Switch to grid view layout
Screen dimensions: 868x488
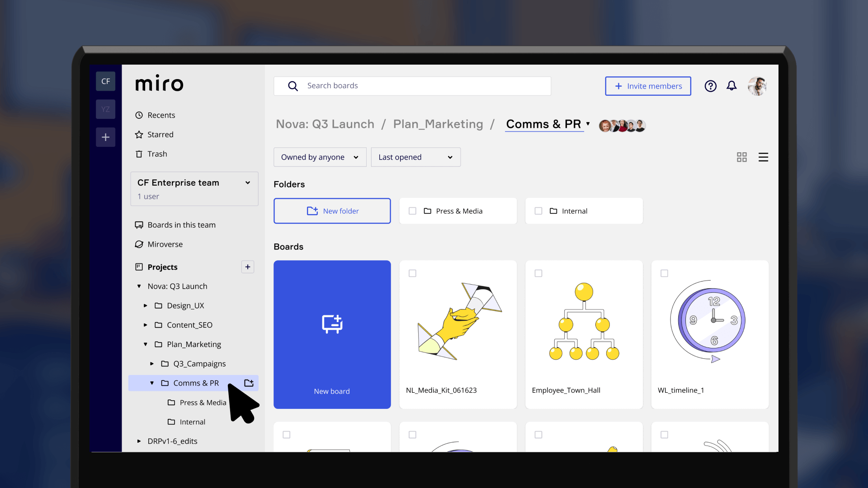(x=742, y=157)
